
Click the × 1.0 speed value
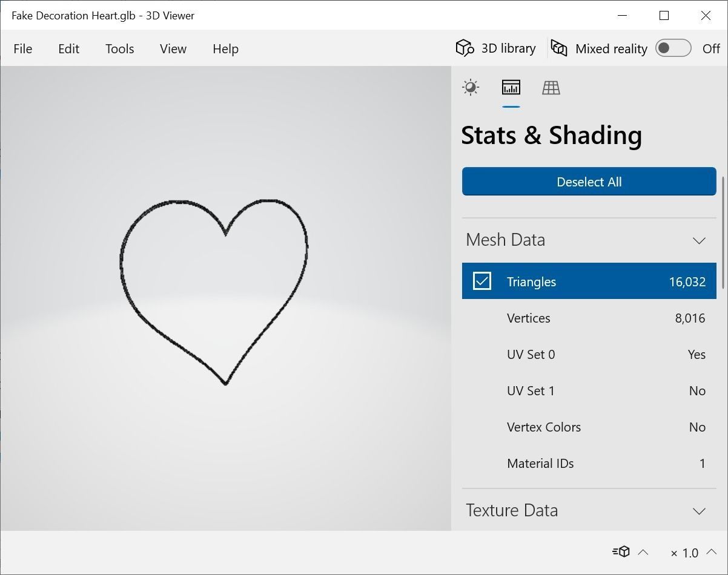coord(684,553)
